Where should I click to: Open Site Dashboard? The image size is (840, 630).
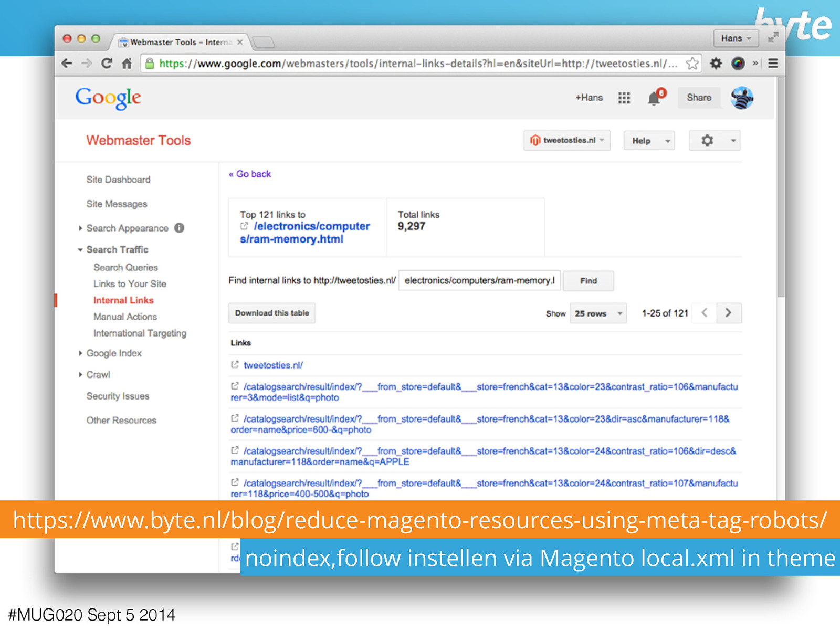pos(118,180)
